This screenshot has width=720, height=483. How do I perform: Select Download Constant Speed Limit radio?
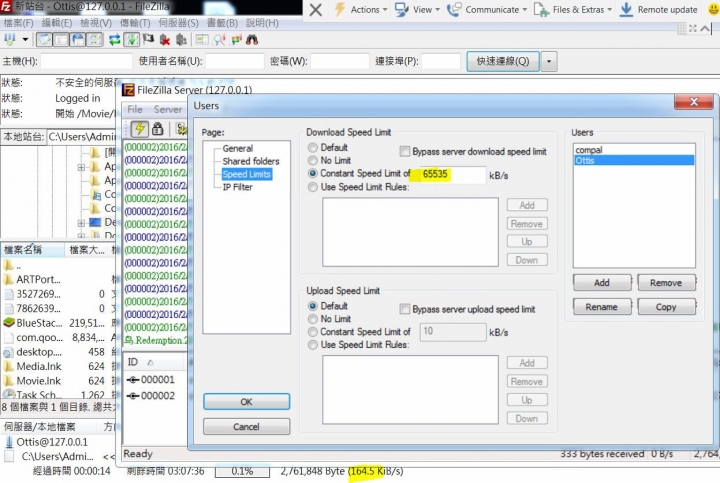tap(313, 174)
